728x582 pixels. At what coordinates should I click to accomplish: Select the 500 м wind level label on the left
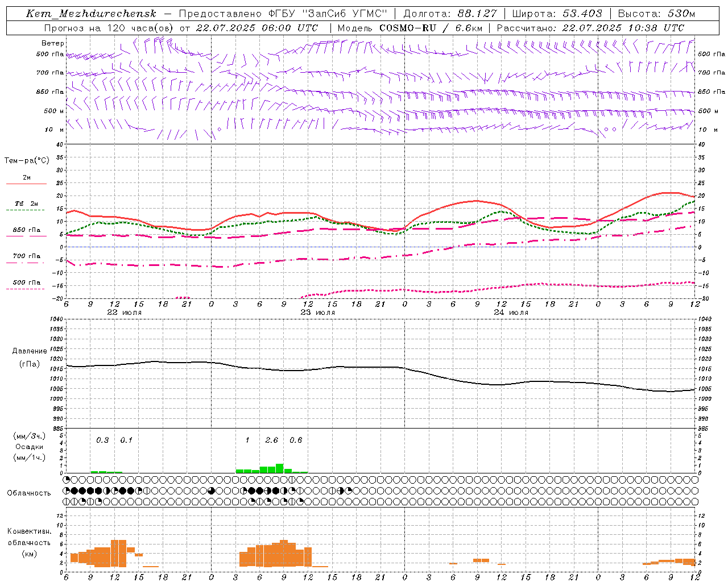click(x=54, y=111)
